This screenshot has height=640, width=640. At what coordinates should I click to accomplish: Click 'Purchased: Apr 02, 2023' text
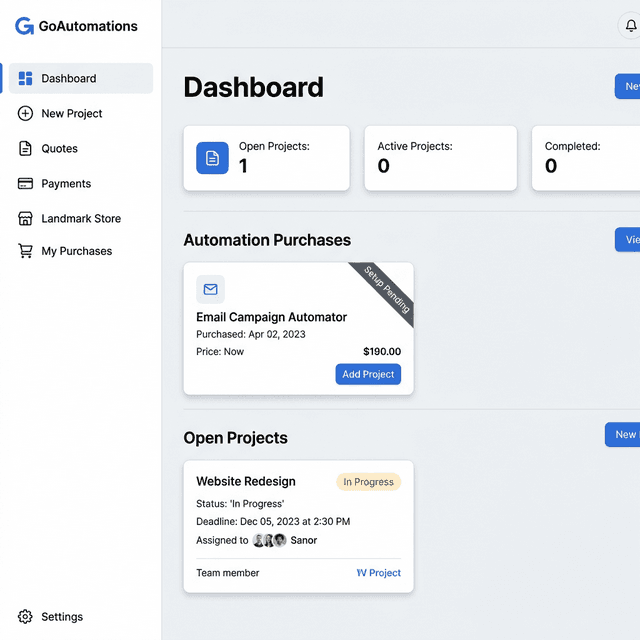tap(251, 334)
